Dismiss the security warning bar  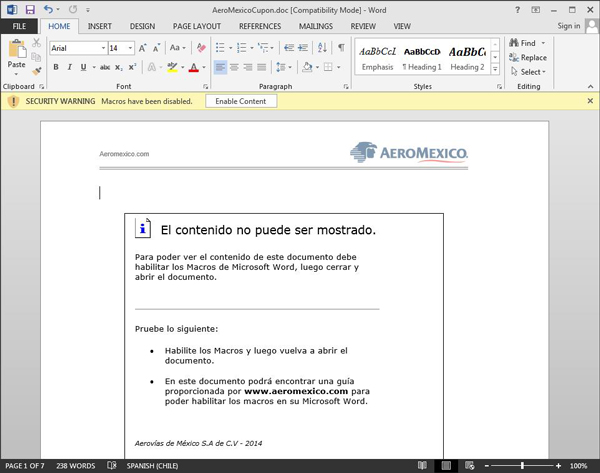pyautogui.click(x=590, y=101)
